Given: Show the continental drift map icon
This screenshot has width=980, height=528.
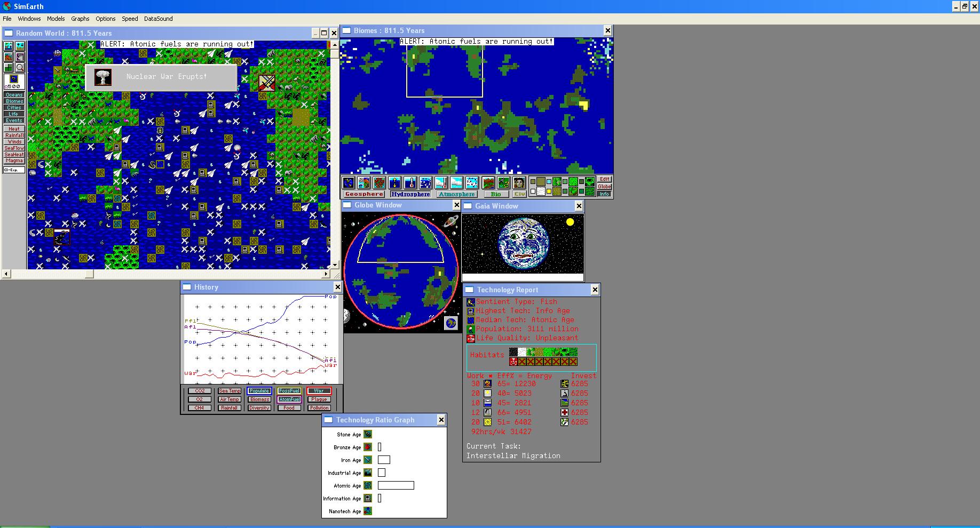Looking at the screenshot, I should [364, 183].
